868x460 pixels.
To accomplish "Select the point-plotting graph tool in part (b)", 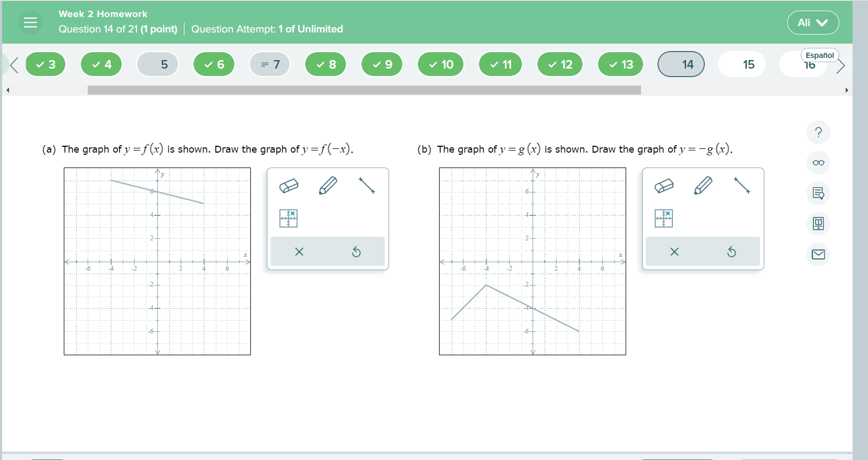I will [664, 218].
